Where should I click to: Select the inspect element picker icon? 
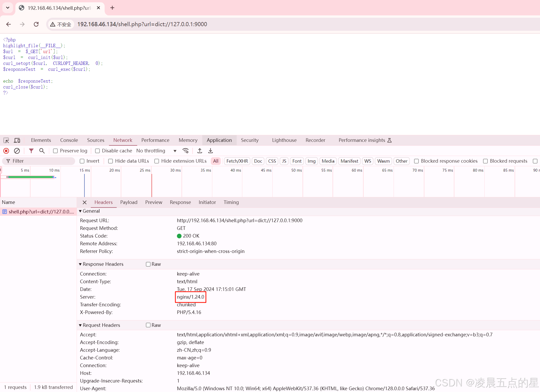click(6, 140)
